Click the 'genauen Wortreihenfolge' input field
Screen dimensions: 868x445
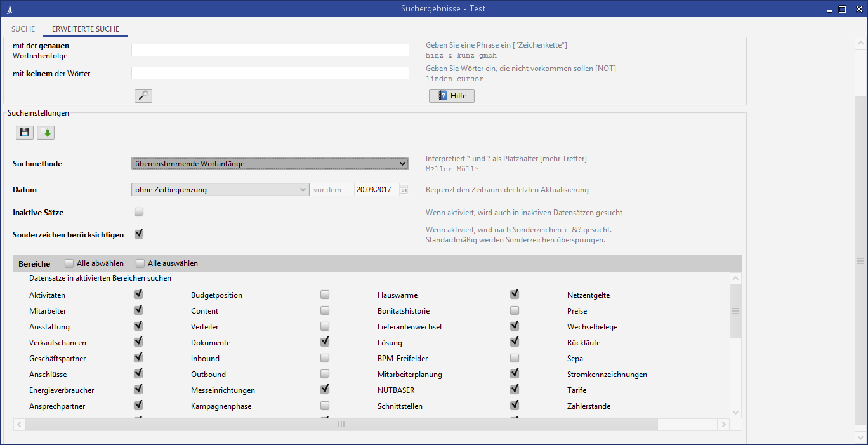270,50
